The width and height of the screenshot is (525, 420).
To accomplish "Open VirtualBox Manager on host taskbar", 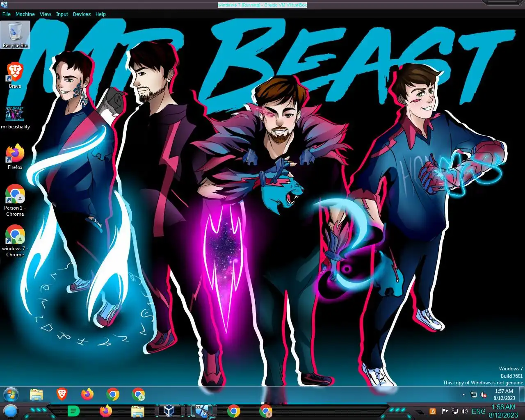I will click(169, 411).
